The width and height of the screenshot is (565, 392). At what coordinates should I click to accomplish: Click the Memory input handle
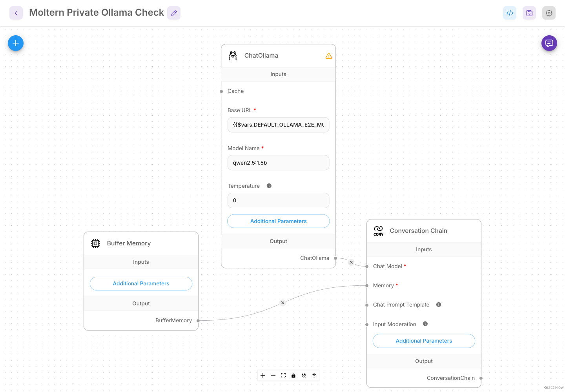click(x=367, y=285)
